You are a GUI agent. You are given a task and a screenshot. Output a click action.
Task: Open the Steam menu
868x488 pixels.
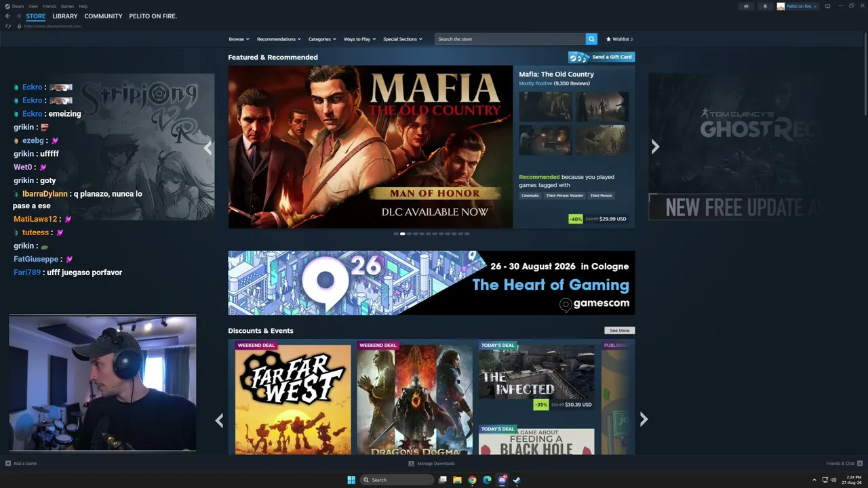pyautogui.click(x=18, y=6)
